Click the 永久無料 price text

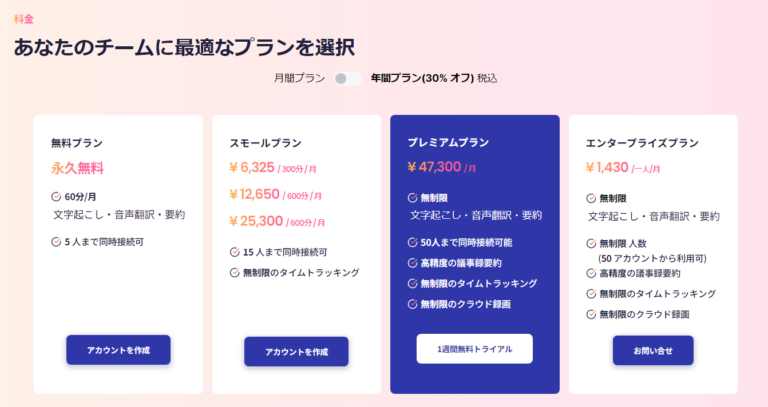click(x=77, y=168)
